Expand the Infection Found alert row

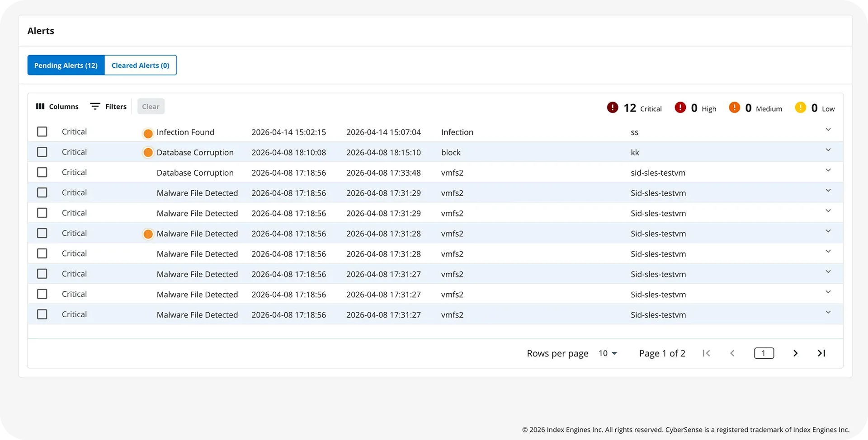coord(828,130)
